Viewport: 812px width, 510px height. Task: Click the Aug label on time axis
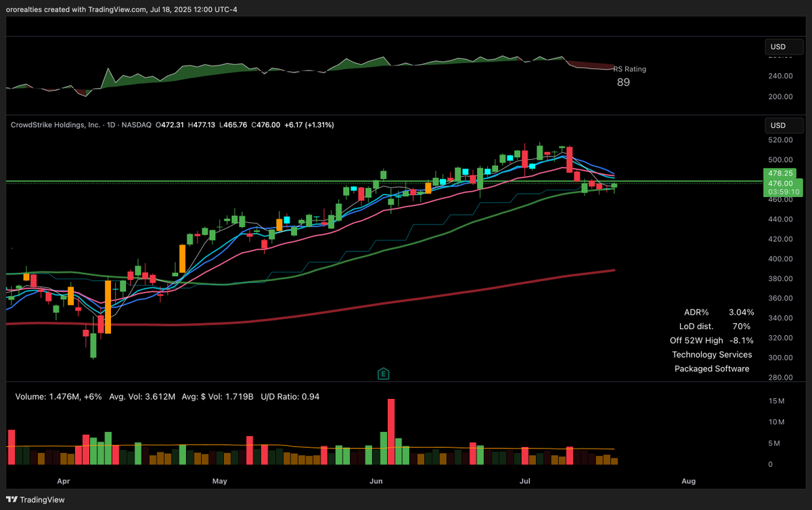tap(688, 482)
